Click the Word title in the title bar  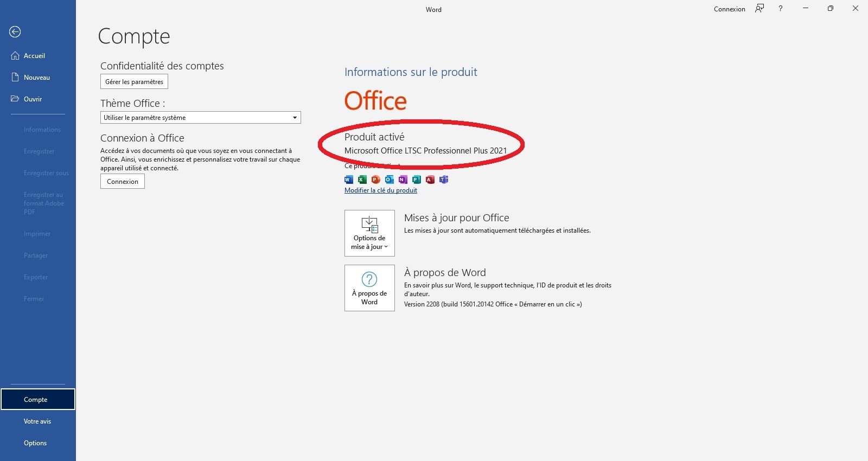[433, 10]
